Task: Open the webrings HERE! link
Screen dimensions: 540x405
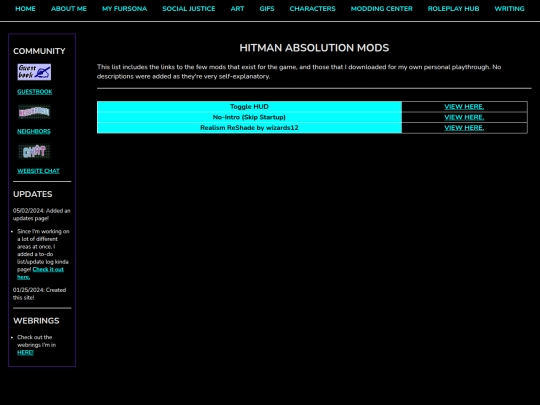Action: point(25,352)
